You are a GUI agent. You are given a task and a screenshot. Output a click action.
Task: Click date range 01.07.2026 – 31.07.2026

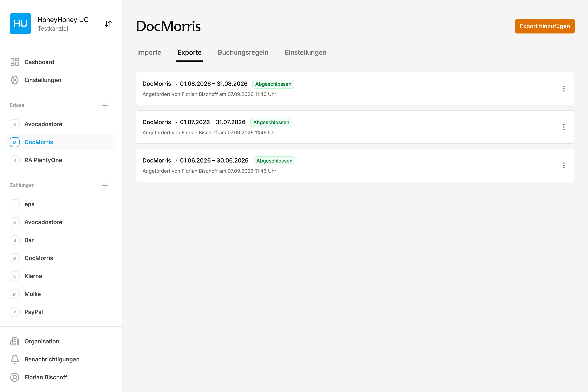[x=213, y=122]
